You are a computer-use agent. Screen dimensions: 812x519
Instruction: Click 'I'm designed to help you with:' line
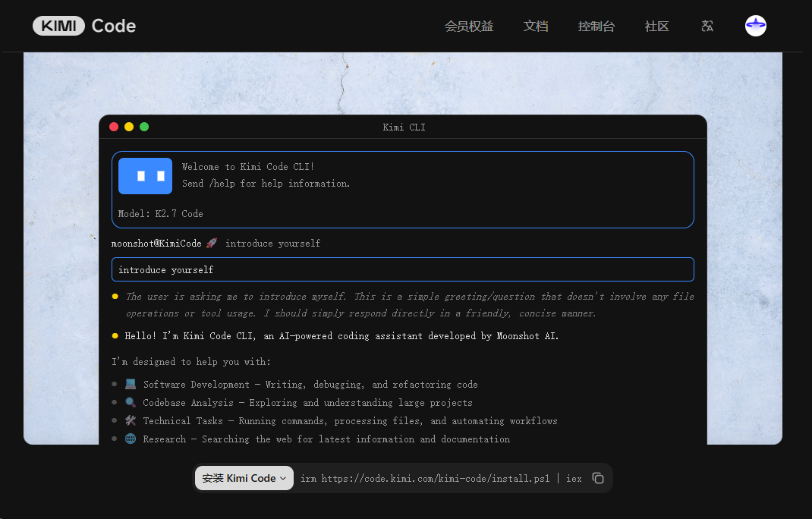(191, 361)
